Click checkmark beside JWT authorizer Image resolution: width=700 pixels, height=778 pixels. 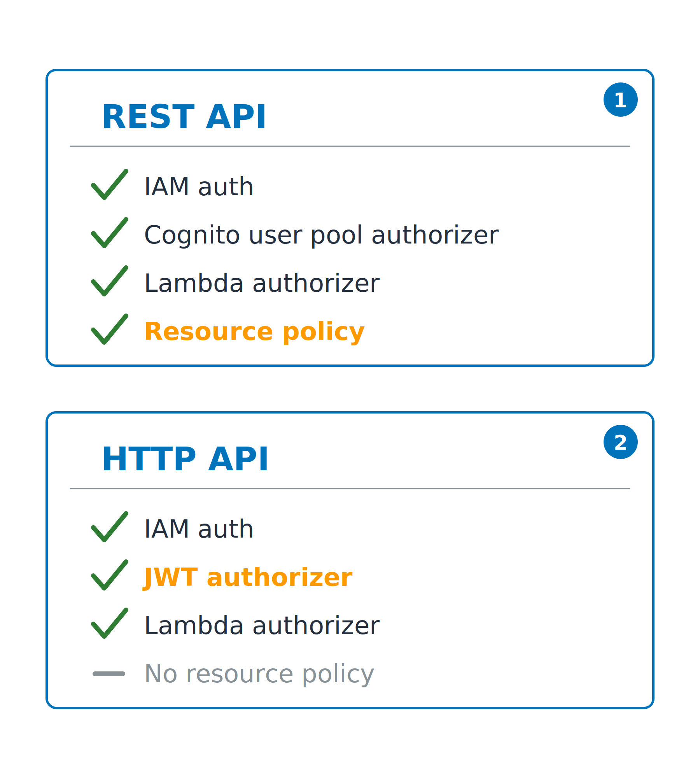[x=110, y=575]
